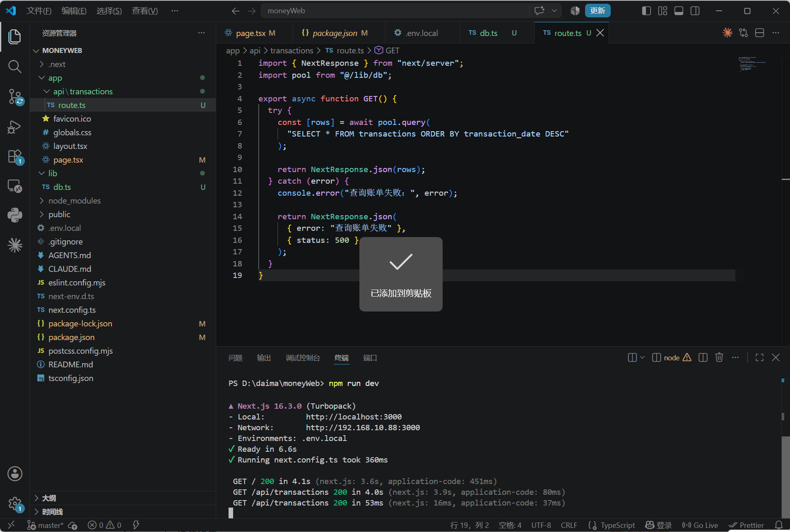Toggle Go Live server
The image size is (790, 532).
point(700,525)
